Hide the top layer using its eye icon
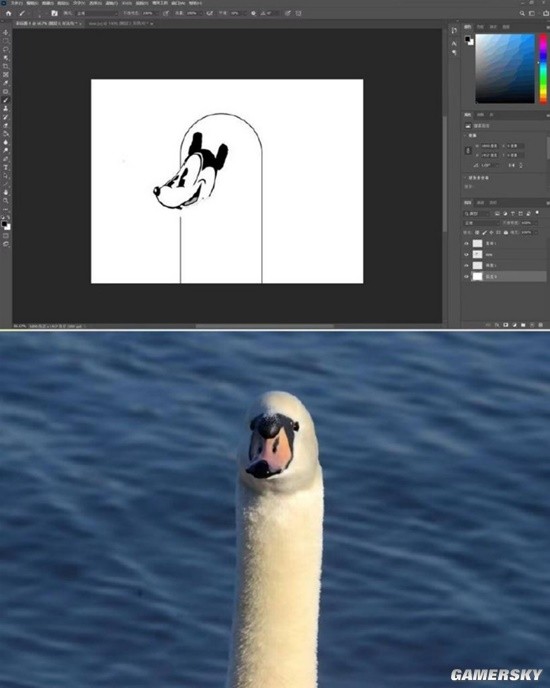This screenshot has height=688, width=550. tap(466, 243)
